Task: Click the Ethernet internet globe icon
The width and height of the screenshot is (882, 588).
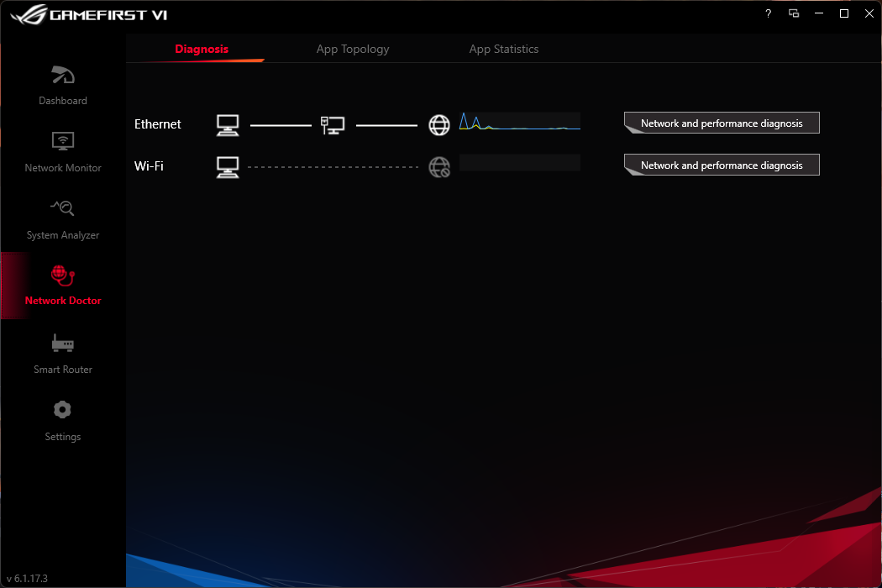Action: [439, 125]
